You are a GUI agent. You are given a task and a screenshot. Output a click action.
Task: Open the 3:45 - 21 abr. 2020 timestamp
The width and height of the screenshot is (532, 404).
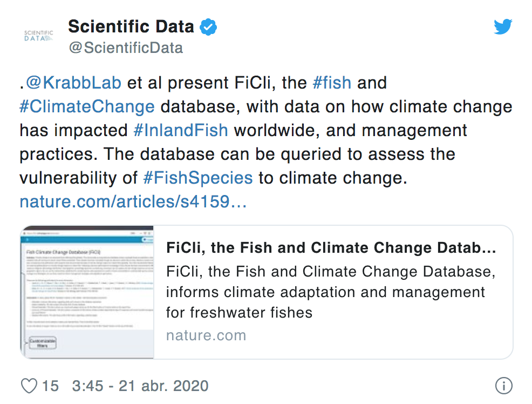pyautogui.click(x=140, y=386)
